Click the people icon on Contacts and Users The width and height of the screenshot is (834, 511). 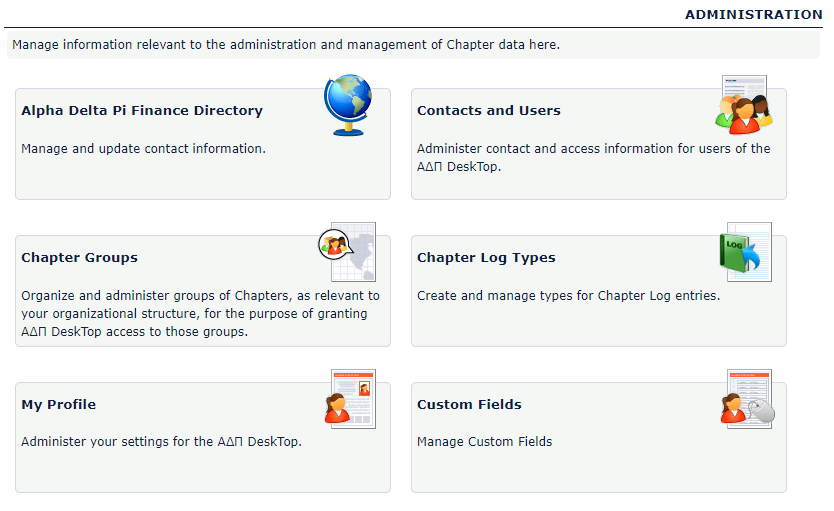[744, 105]
